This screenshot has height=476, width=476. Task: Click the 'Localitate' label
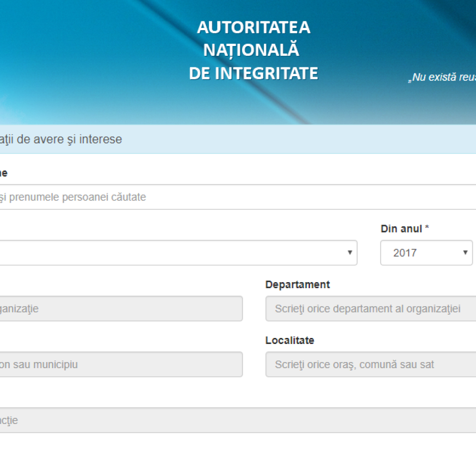[290, 340]
